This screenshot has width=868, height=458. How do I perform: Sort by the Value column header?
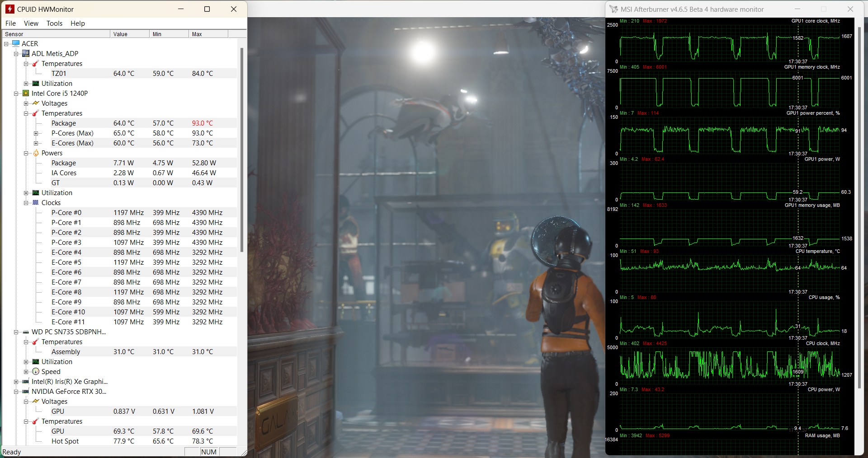(129, 34)
